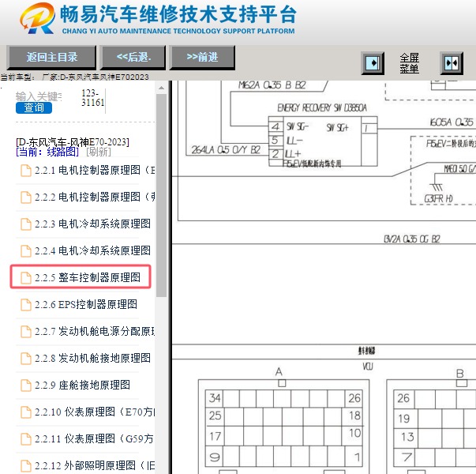Screen dimensions: 476x474
Task: Click the sidebar scrollbar thumb
Action: click(161, 195)
